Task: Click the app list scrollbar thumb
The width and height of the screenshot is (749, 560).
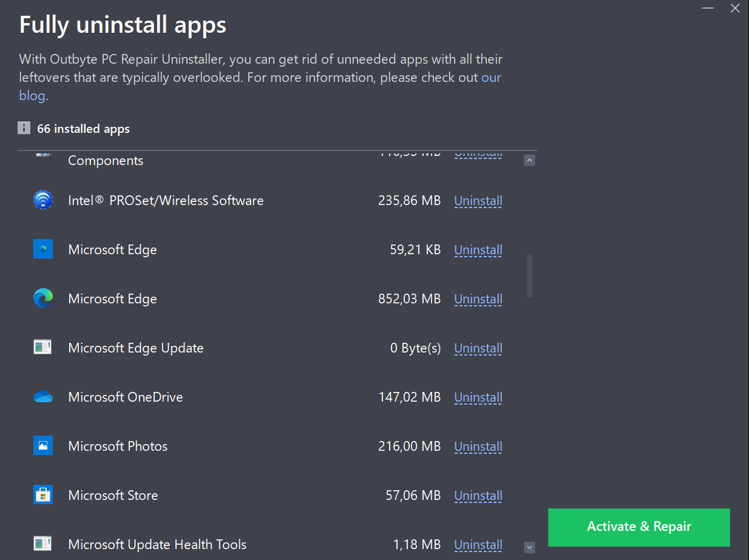Action: click(x=529, y=276)
